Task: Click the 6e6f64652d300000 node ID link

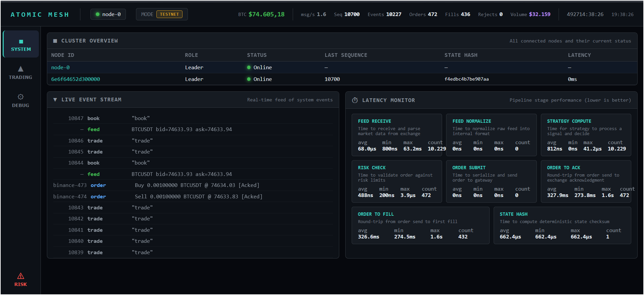Action: pyautogui.click(x=76, y=79)
